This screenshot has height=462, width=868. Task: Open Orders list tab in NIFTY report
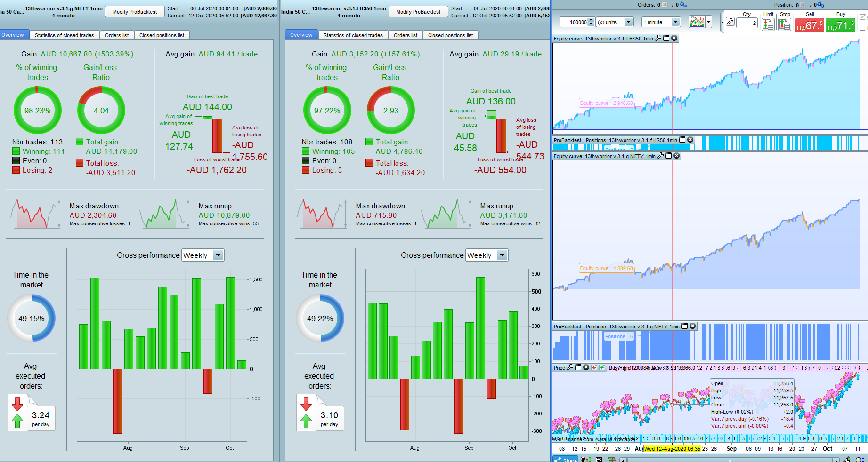[x=117, y=35]
